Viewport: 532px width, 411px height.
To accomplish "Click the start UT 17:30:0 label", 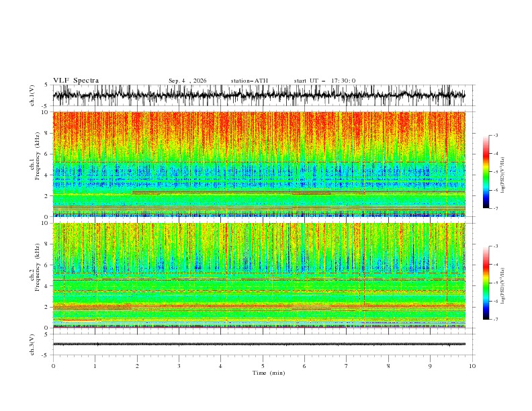I will (x=324, y=81).
